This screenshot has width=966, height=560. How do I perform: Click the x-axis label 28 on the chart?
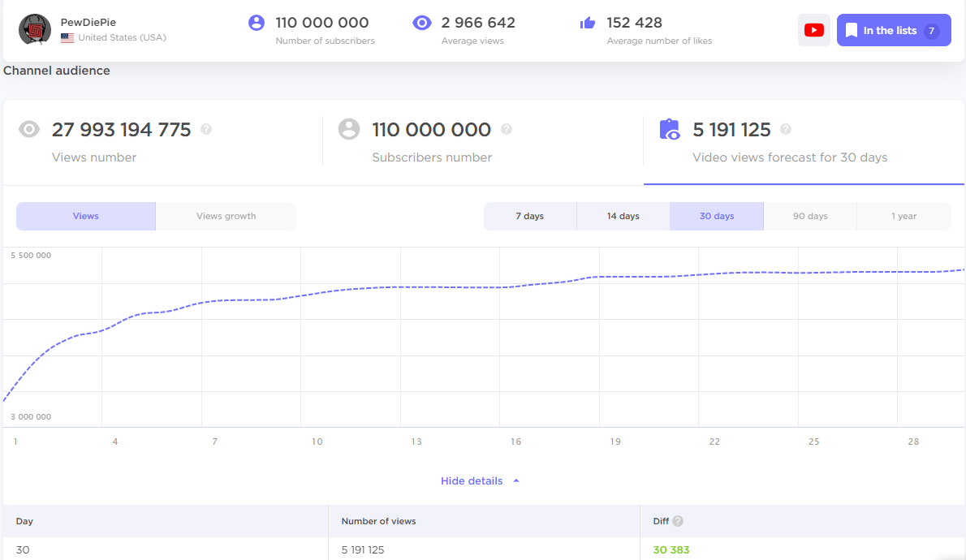point(913,442)
